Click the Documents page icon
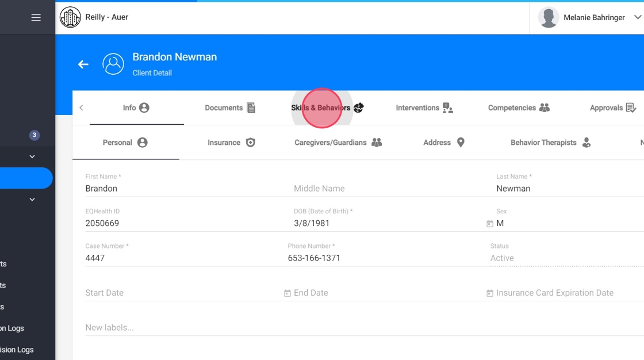 point(251,108)
